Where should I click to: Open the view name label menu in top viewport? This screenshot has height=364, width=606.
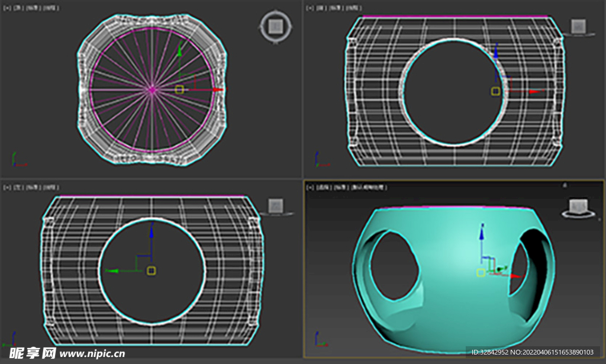click(x=17, y=8)
